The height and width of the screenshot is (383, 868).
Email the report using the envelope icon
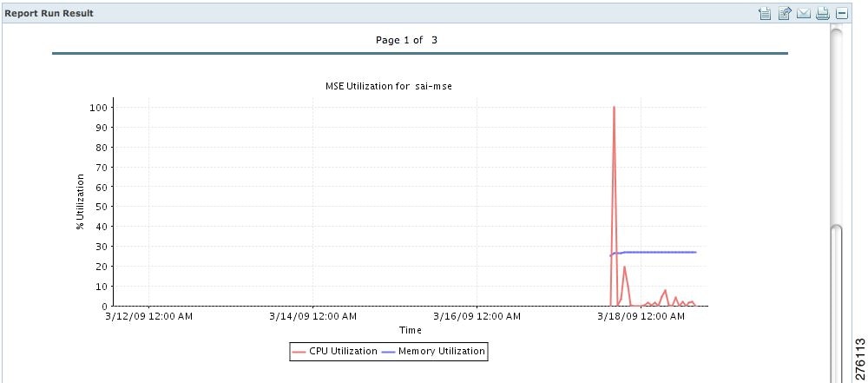point(803,13)
